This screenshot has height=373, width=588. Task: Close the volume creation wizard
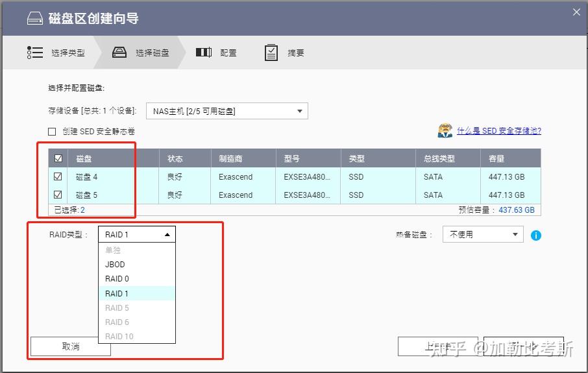pos(576,12)
